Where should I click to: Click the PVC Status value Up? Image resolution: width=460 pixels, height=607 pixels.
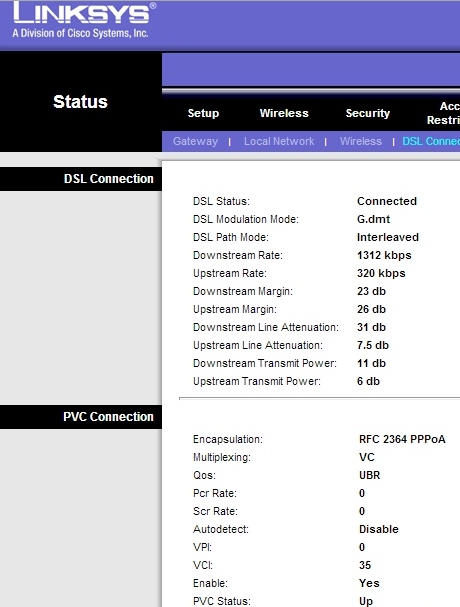pyautogui.click(x=366, y=601)
